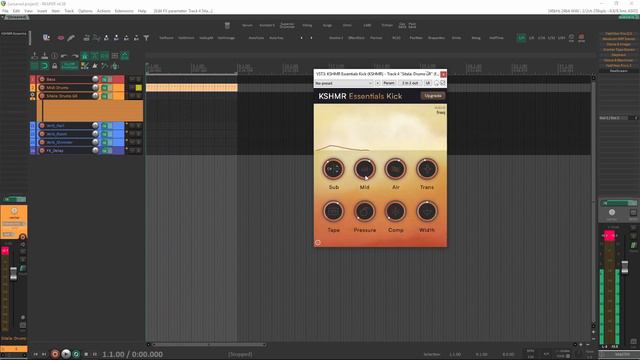Toggle yellow square button on Midi Drums row

139,87
